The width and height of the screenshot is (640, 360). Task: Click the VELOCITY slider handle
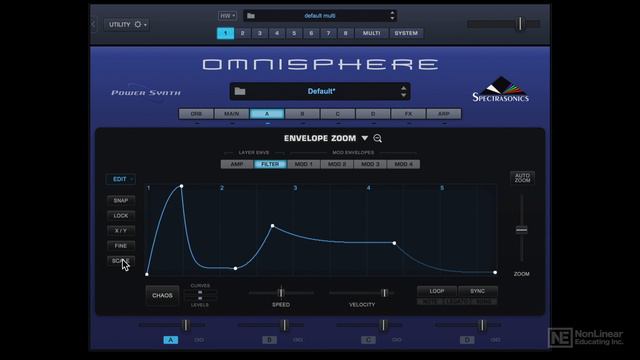(384, 293)
